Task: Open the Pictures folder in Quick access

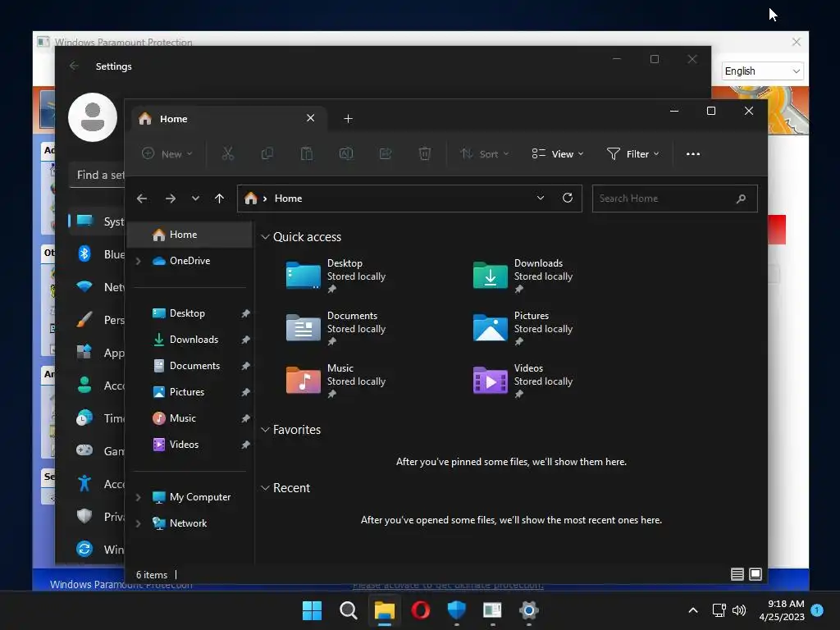Action: click(x=523, y=328)
